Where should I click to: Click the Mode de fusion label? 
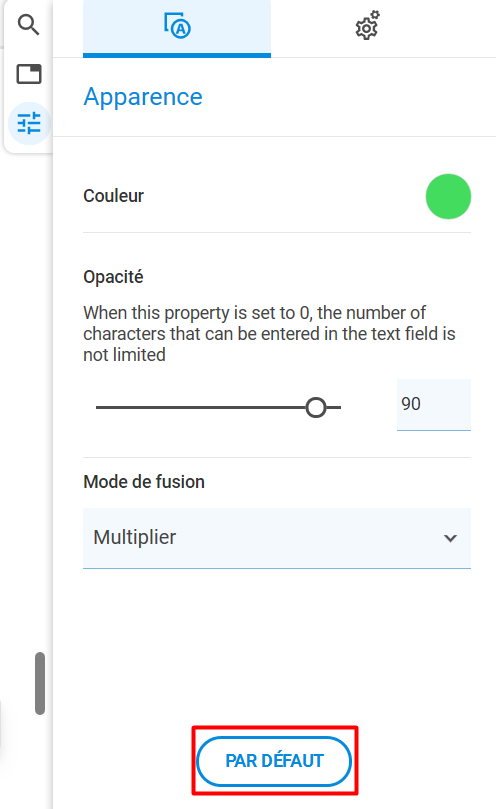click(x=144, y=482)
